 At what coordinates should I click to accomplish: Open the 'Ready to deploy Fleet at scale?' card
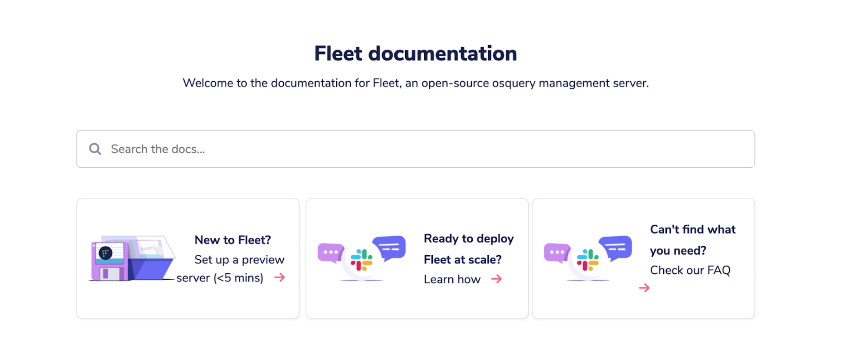[x=418, y=258]
